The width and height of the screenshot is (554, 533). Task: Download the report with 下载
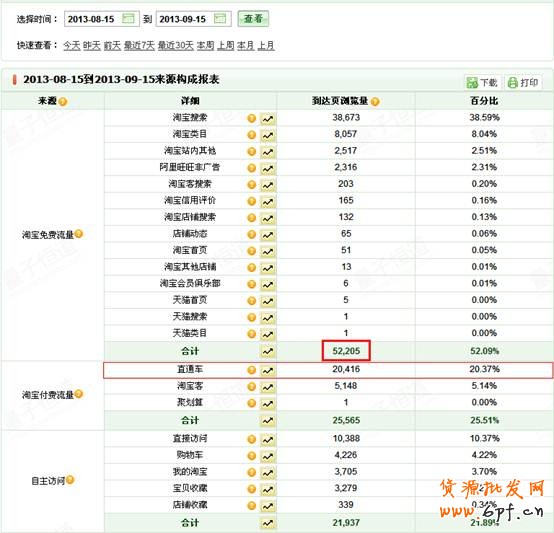(482, 83)
